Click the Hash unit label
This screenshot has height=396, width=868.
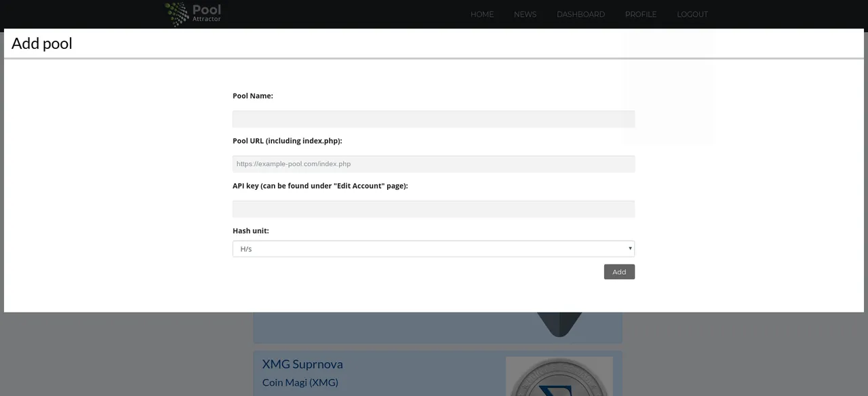click(251, 231)
